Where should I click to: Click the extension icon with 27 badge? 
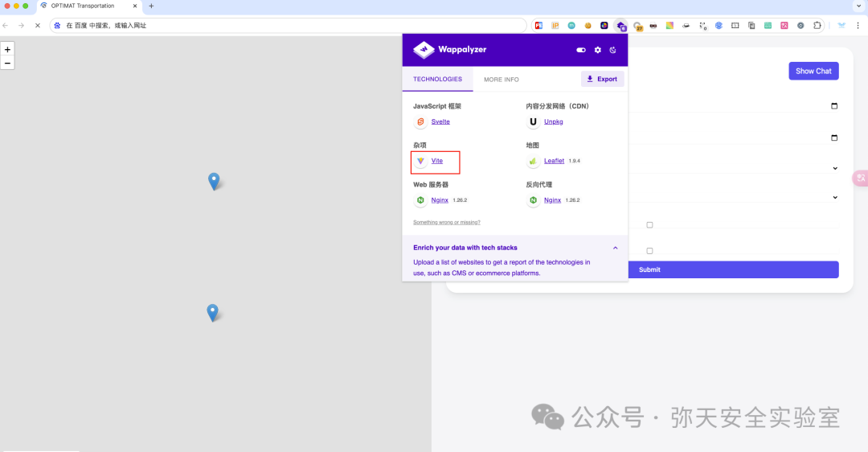coord(637,26)
